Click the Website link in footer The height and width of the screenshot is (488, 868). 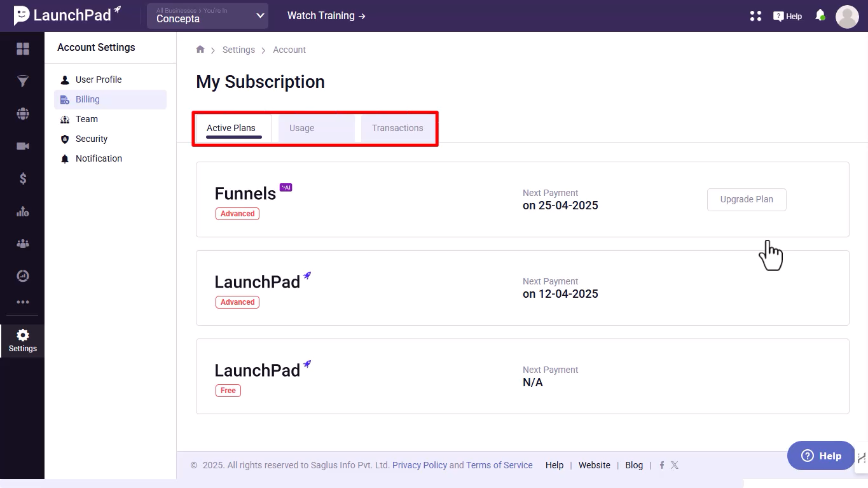pyautogui.click(x=595, y=465)
